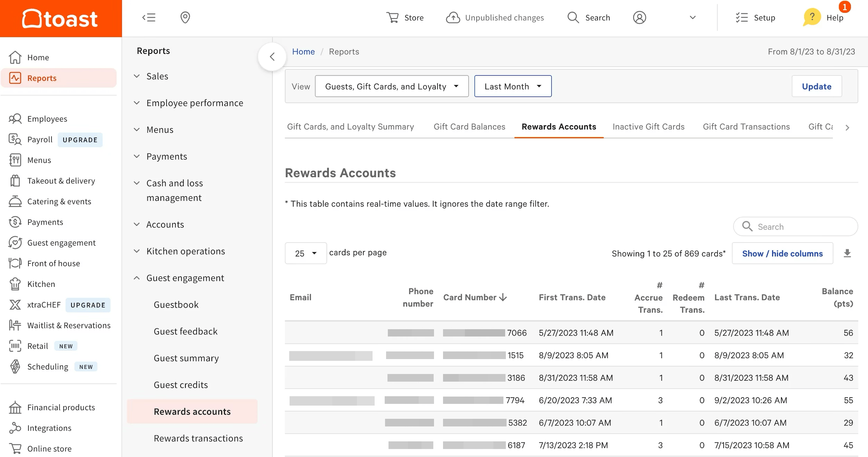Open xtraCHEF in the sidebar
The width and height of the screenshot is (868, 457).
tap(44, 305)
